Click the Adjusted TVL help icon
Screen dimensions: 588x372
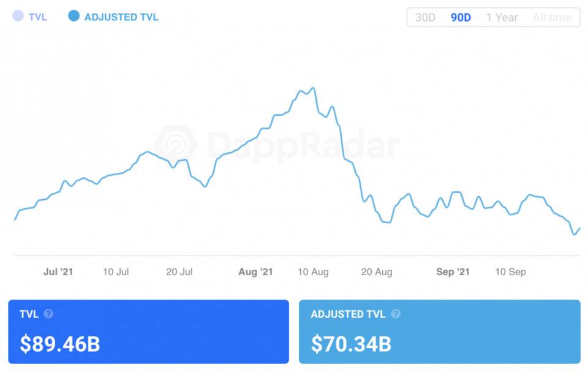point(396,314)
